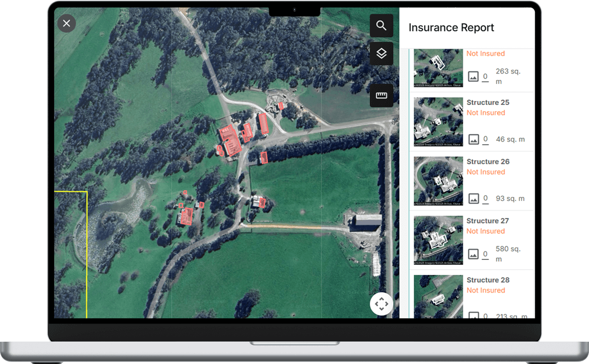Image resolution: width=589 pixels, height=364 pixels.
Task: Click the image icon for Structure 27
Action: point(473,254)
